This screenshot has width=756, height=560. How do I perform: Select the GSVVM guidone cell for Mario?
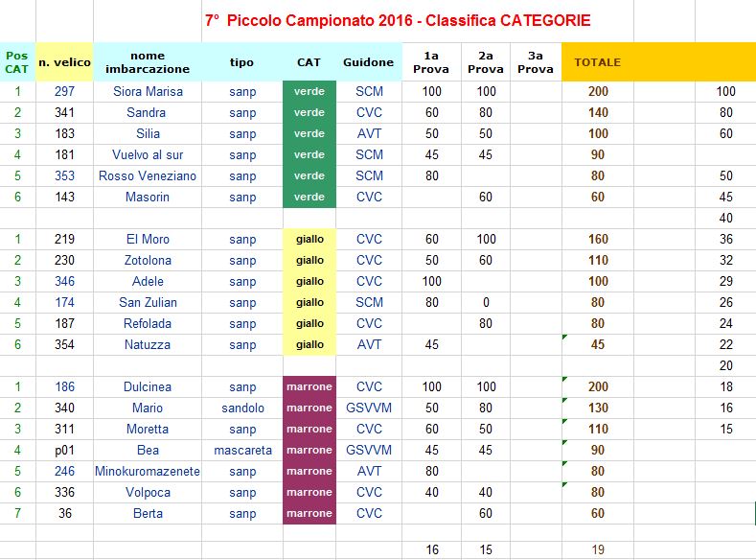click(369, 408)
